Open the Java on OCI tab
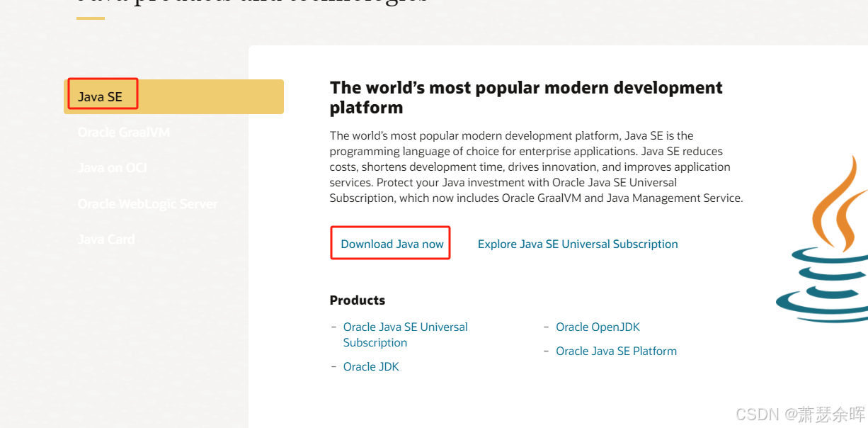868x428 pixels. 113,168
